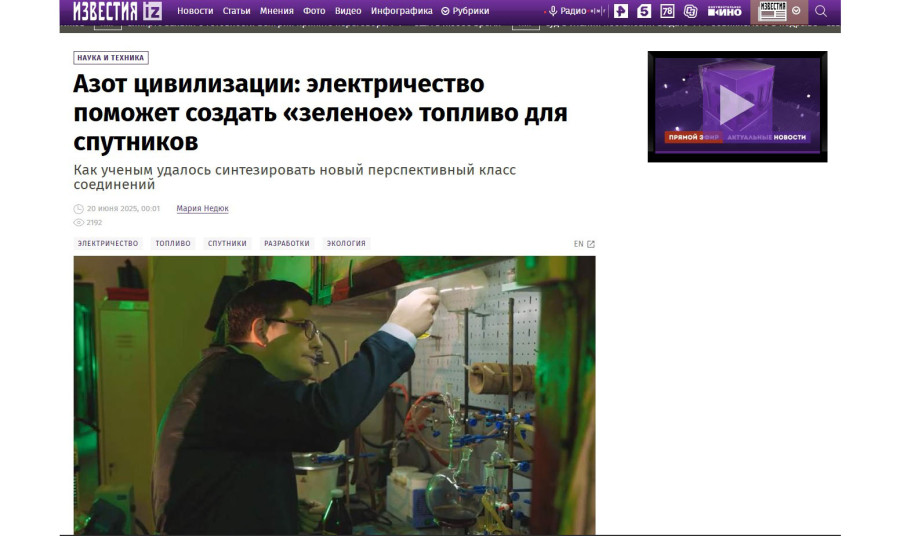This screenshot has width=900, height=536.
Task: Expand the chevron next to newspaper icon
Action: [797, 11]
